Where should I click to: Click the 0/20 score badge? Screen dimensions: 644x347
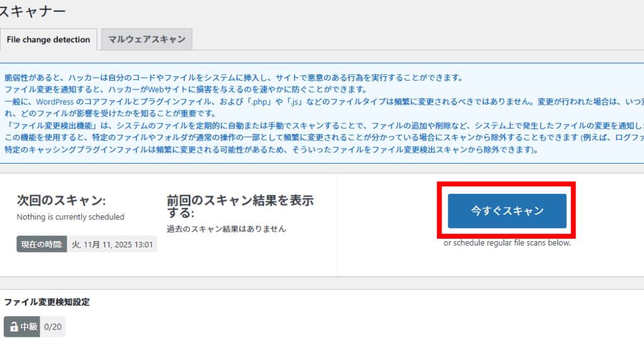(52, 327)
